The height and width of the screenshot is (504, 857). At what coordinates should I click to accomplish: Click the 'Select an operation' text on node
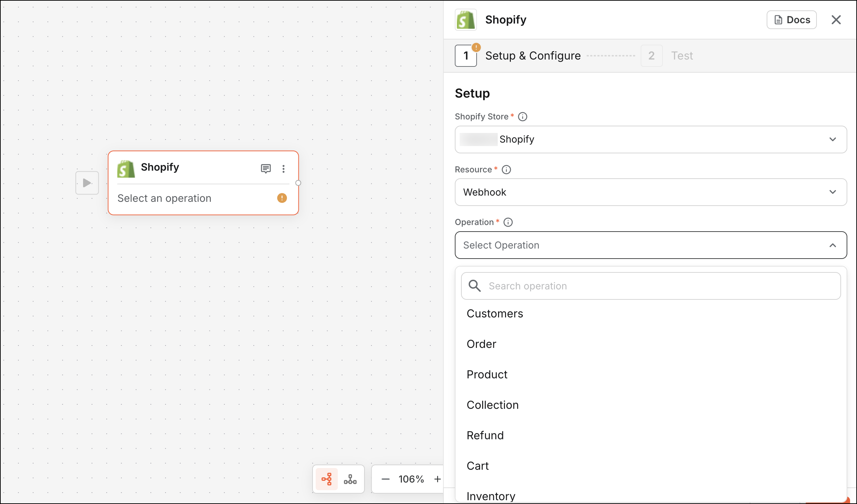tap(164, 198)
